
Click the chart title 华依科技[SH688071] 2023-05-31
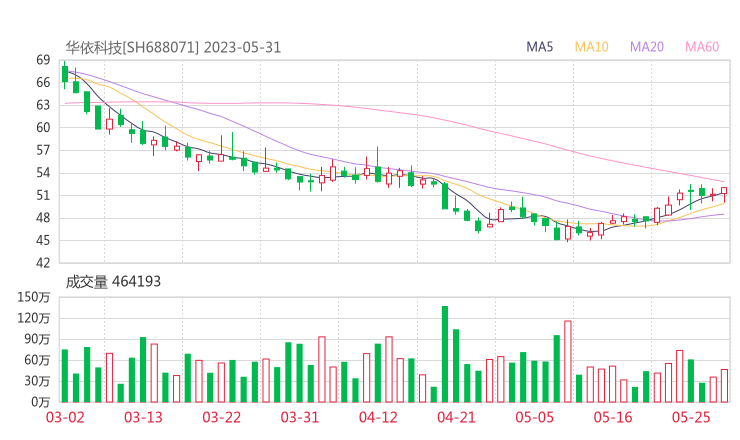point(173,47)
